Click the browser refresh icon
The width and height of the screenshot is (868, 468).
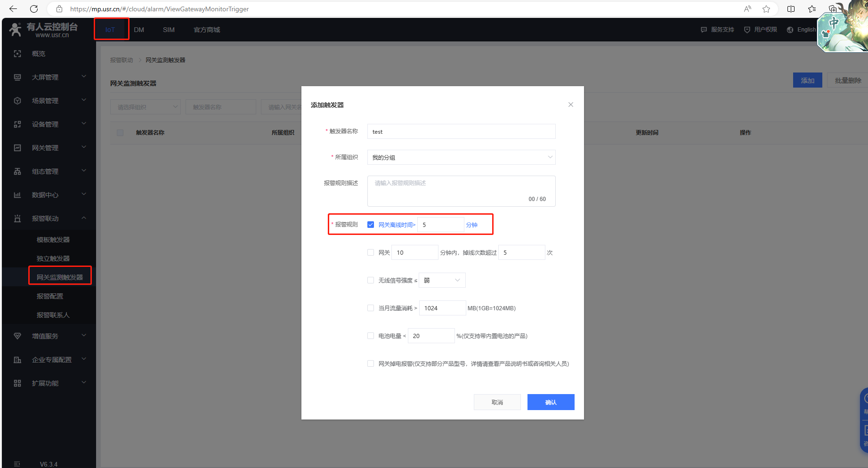coord(34,9)
